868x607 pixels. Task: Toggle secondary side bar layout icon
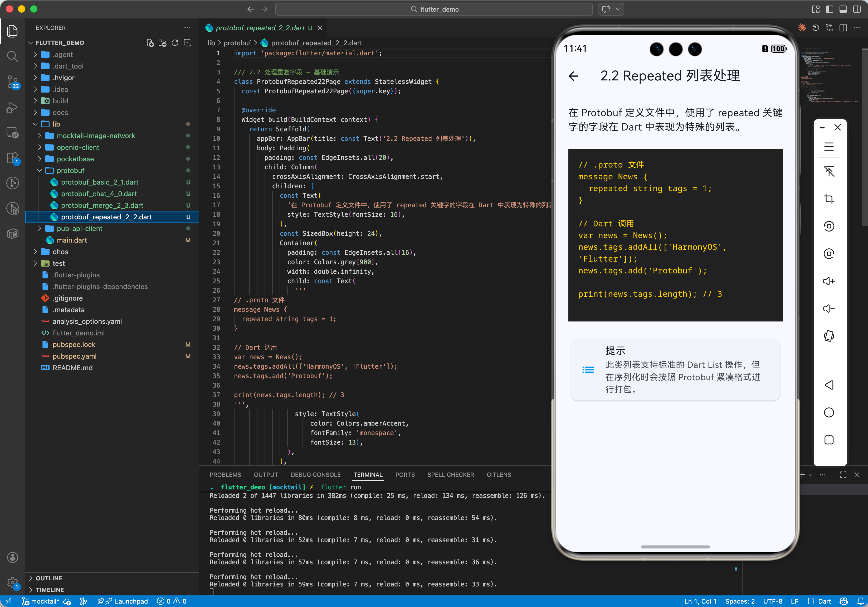click(857, 9)
